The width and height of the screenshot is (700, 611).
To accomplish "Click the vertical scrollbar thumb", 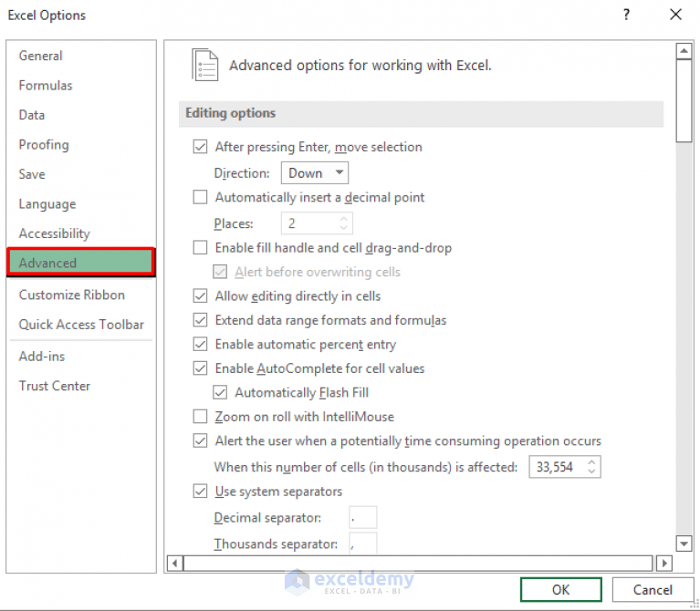I will [684, 100].
